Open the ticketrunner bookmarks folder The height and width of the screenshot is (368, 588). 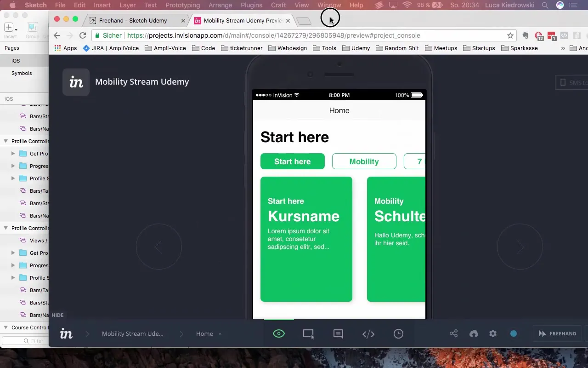(242, 48)
